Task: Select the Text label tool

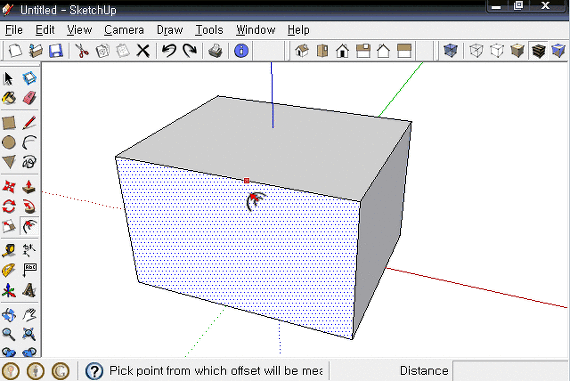Action: coord(29,270)
